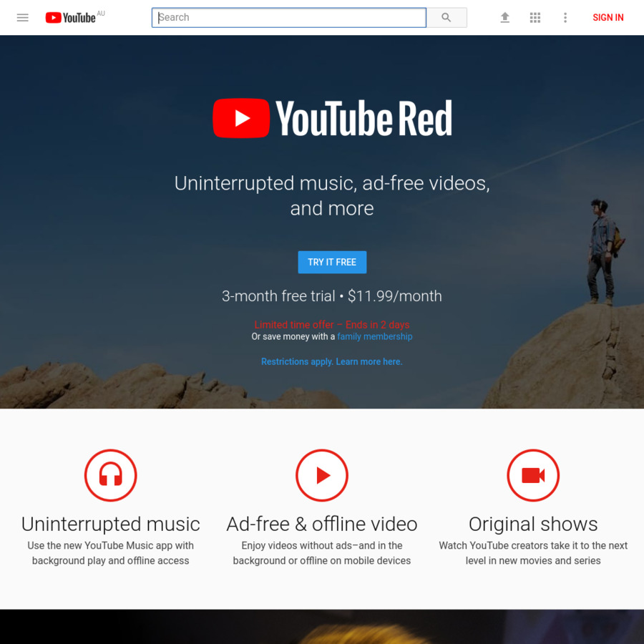The height and width of the screenshot is (644, 644).
Task: Click the play circle Ad-free video icon
Action: pyautogui.click(x=322, y=475)
